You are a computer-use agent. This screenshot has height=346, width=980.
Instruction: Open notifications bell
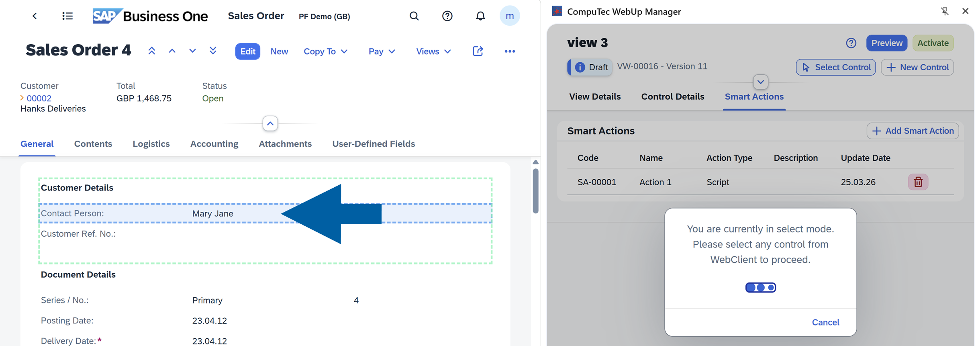pyautogui.click(x=480, y=16)
